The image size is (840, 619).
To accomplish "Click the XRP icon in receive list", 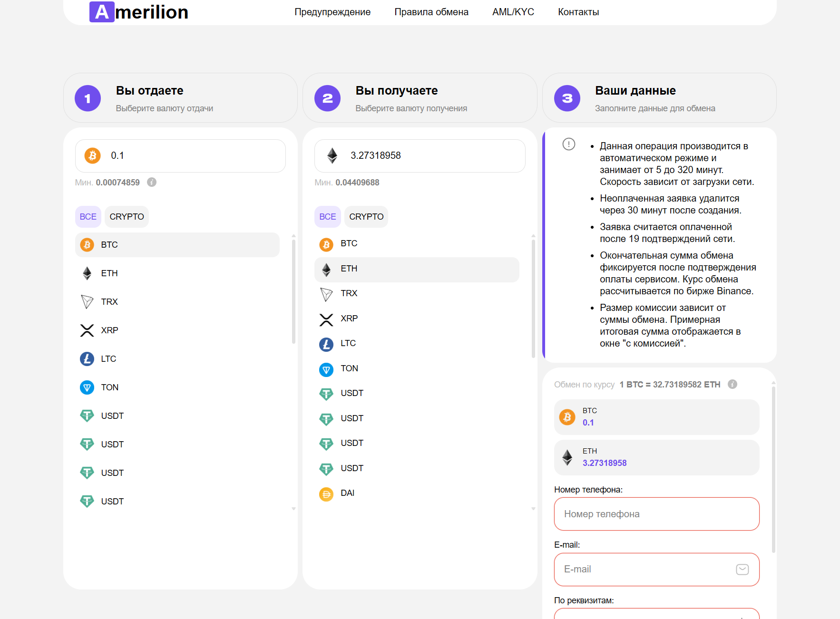I will click(x=326, y=319).
